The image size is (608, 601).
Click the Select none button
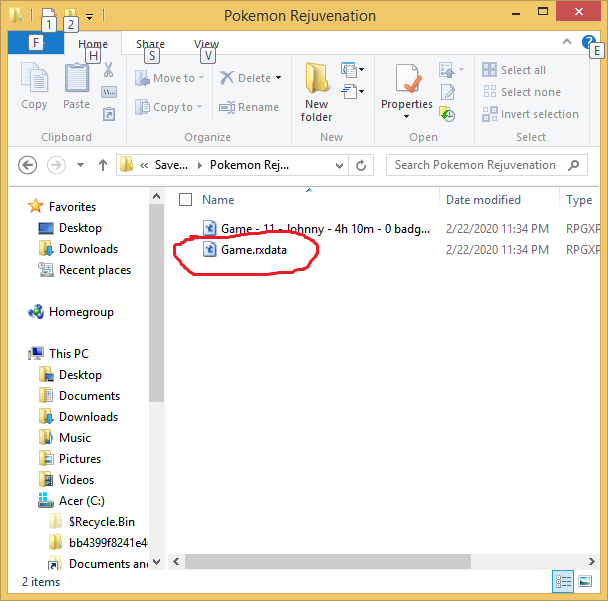pos(522,92)
